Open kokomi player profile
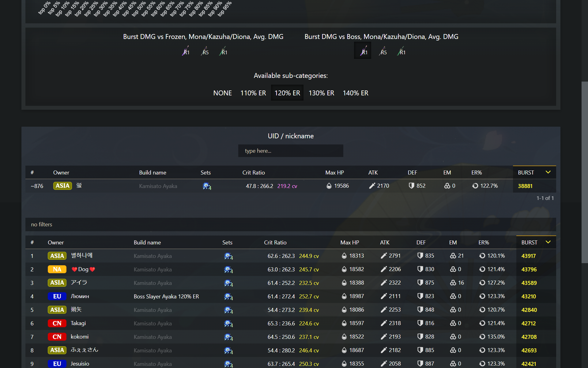This screenshot has height=368, width=588. 80,337
